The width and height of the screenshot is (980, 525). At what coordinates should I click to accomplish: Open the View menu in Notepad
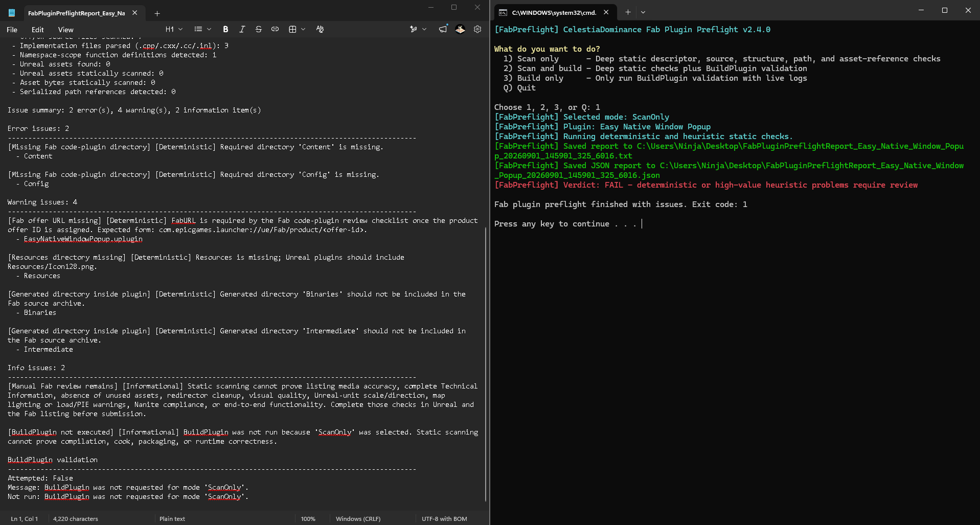point(66,30)
